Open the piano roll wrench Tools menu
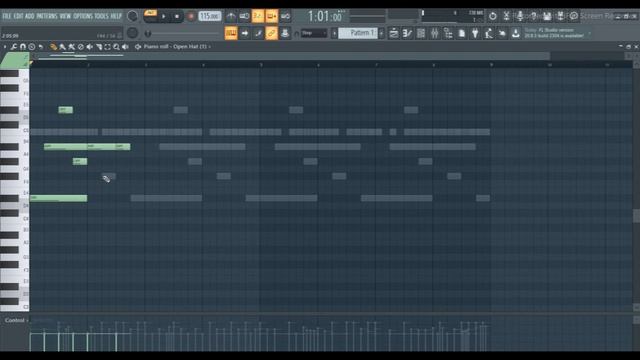 click(x=13, y=47)
